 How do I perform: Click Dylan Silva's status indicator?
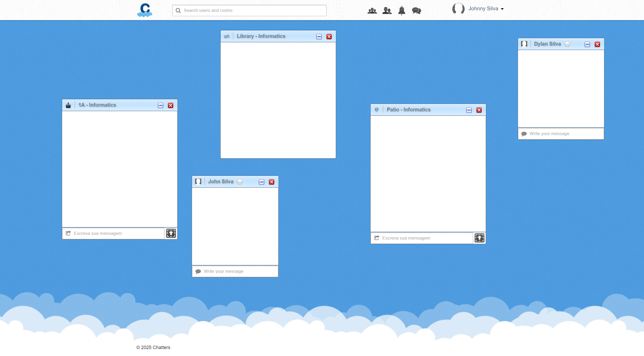pos(567,44)
